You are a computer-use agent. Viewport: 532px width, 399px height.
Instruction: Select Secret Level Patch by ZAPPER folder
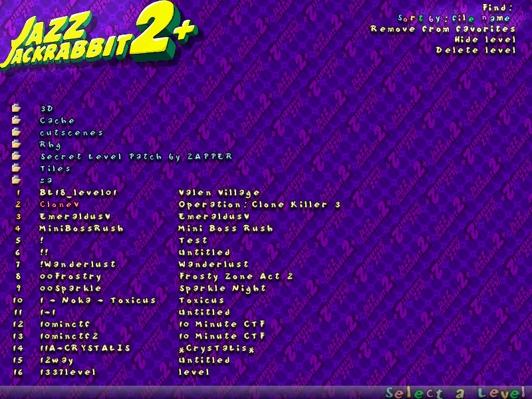click(136, 157)
